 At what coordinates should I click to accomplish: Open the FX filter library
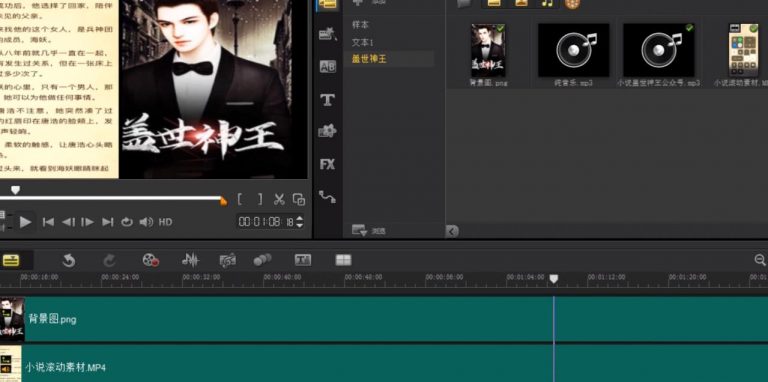point(327,164)
